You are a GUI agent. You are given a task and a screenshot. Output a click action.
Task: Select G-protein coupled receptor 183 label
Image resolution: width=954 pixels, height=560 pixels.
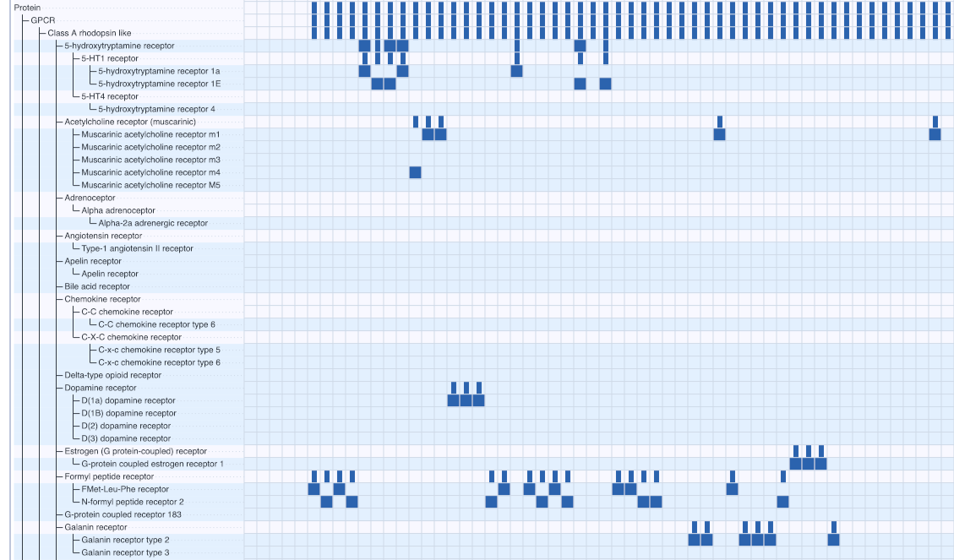point(123,514)
